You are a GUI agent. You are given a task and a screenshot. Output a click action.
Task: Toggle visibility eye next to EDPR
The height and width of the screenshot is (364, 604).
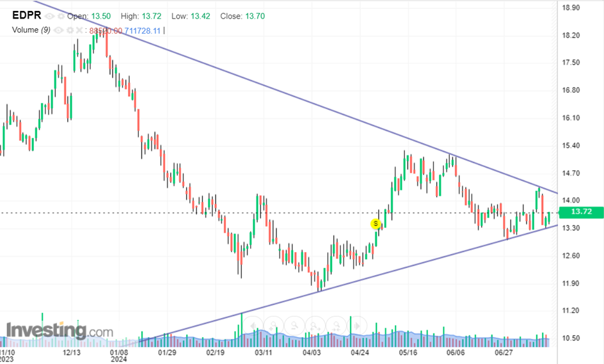coord(49,16)
